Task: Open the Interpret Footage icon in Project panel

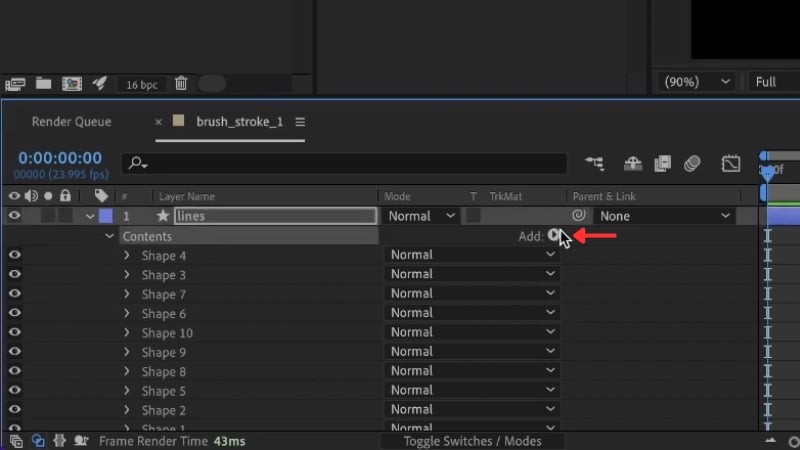Action: tap(15, 84)
